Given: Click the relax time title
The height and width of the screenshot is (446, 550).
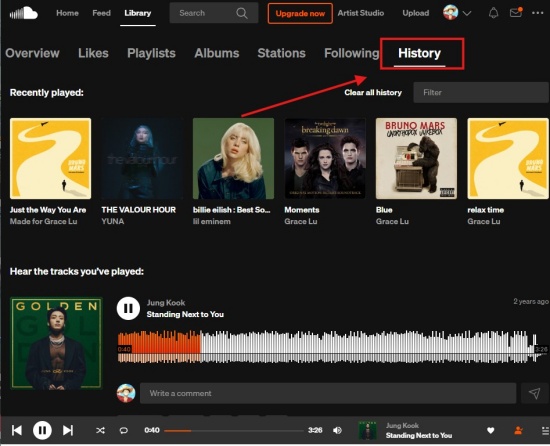Looking at the screenshot, I should pyautogui.click(x=485, y=210).
